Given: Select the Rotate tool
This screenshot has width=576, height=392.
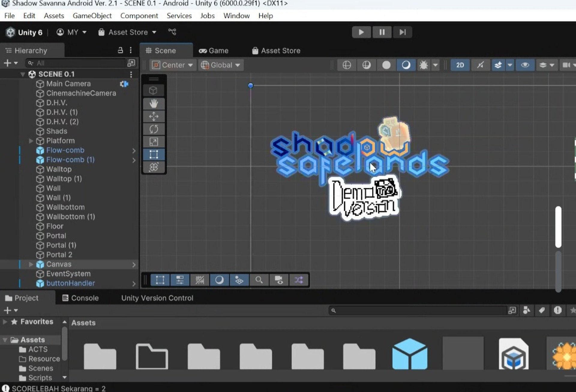Looking at the screenshot, I should tap(154, 129).
